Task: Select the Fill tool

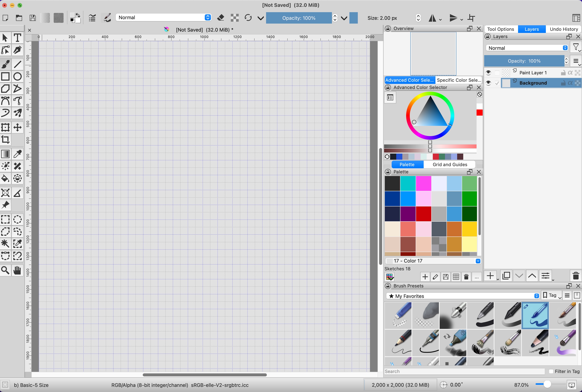Action: 5,178
